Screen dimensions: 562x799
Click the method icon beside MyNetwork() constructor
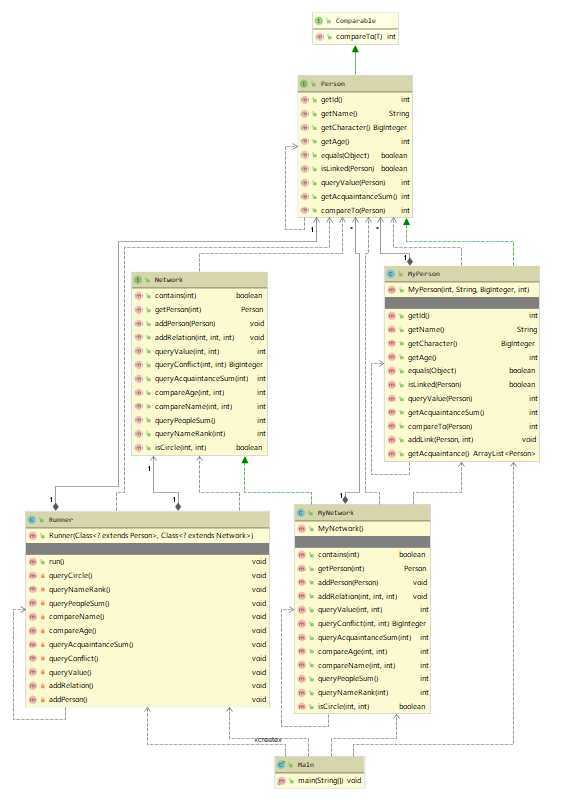pyautogui.click(x=301, y=529)
